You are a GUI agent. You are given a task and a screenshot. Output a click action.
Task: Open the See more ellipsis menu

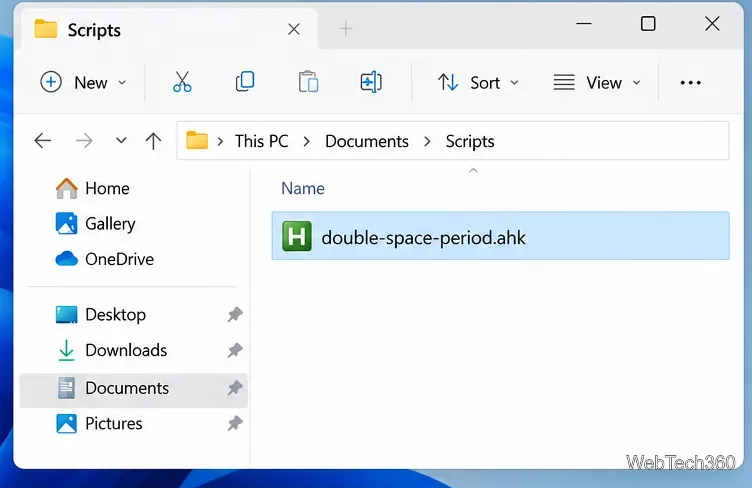tap(690, 83)
